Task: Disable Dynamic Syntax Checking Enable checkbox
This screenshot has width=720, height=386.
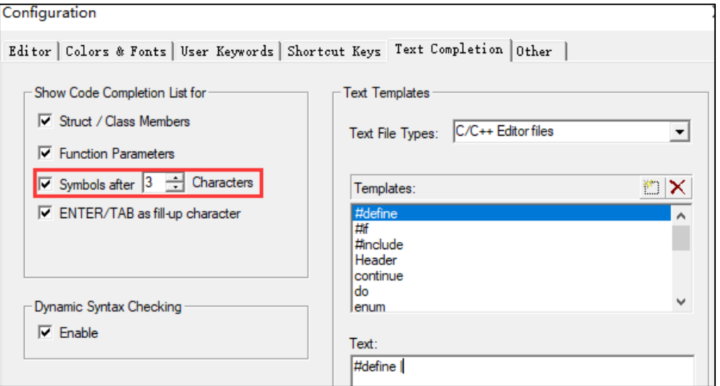Action: click(x=45, y=332)
